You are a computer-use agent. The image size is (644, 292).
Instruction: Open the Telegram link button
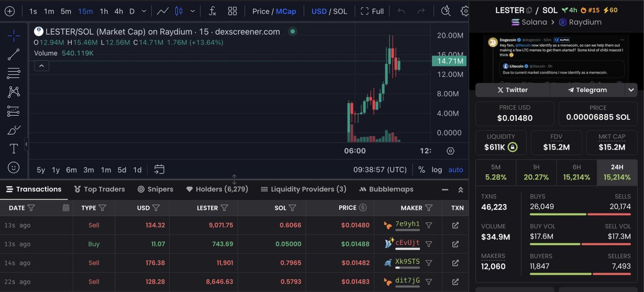point(588,90)
